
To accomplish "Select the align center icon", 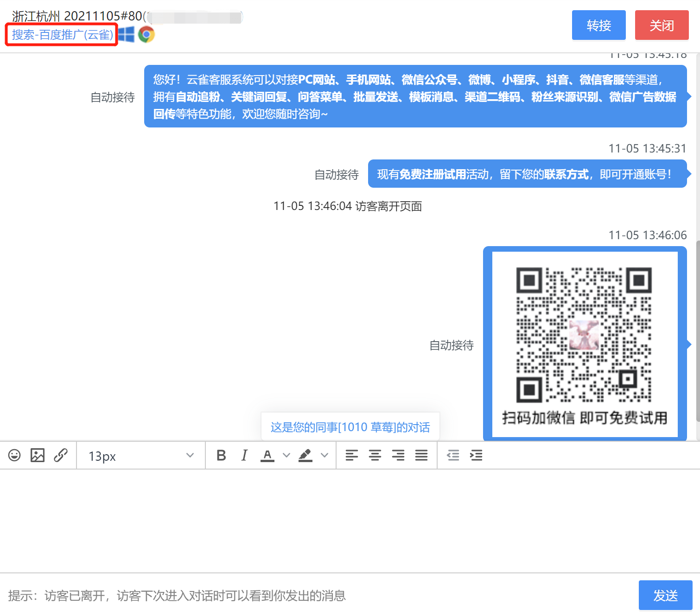I will click(x=375, y=455).
